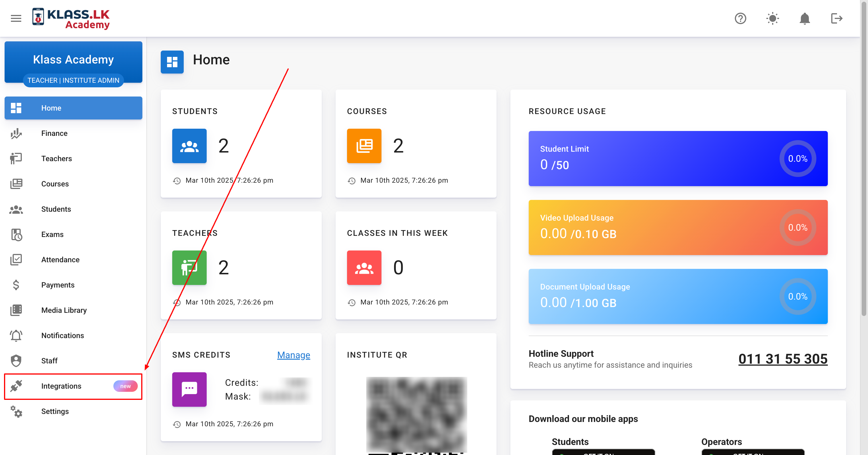868x455 pixels.
Task: Click the notification bell icon
Action: [805, 18]
